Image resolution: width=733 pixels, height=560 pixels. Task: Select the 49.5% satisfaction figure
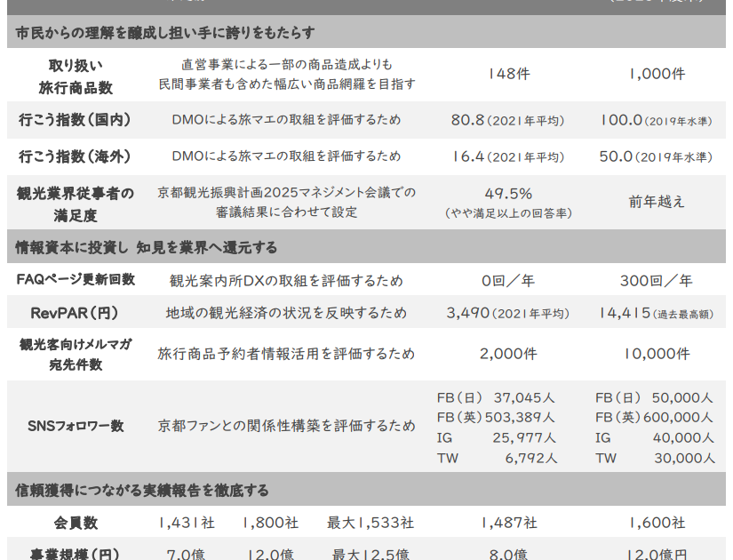pos(508,194)
